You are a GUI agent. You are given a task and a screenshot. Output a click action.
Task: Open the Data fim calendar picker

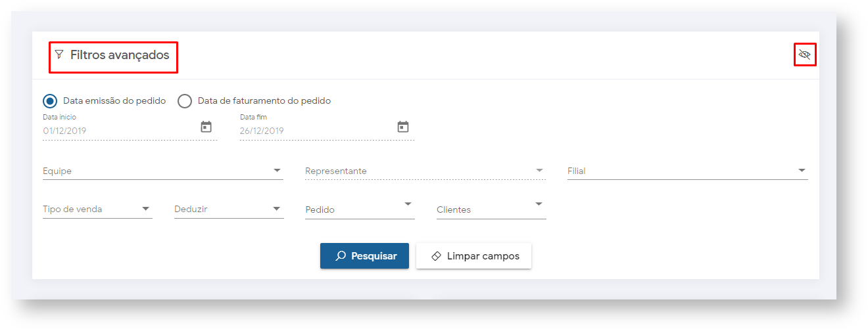coord(403,127)
